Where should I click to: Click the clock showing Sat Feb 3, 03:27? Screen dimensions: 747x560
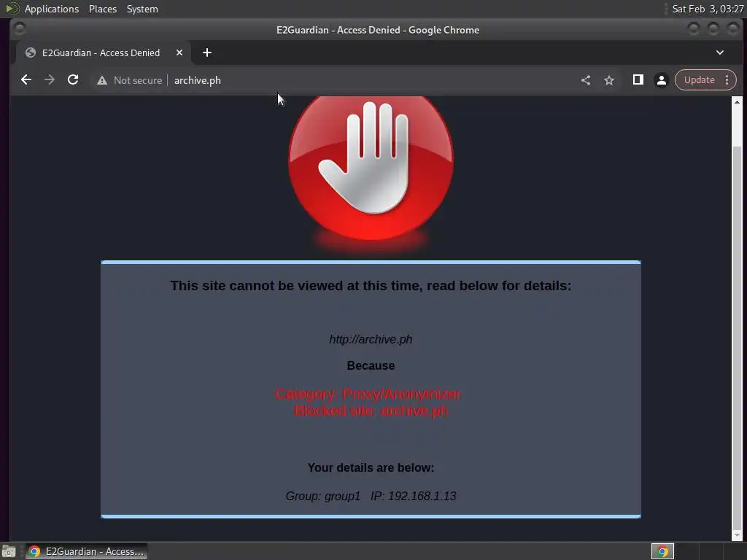tap(708, 9)
